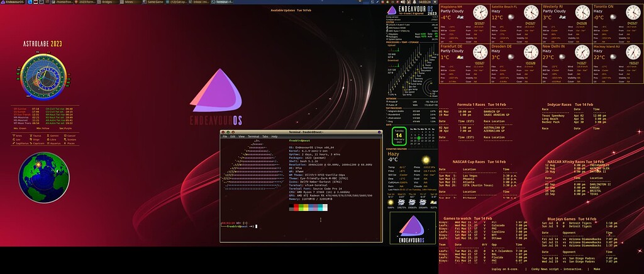This screenshot has width=644, height=274.
Task: Click the Frankfurt DE analog clock
Action: [x=480, y=52]
